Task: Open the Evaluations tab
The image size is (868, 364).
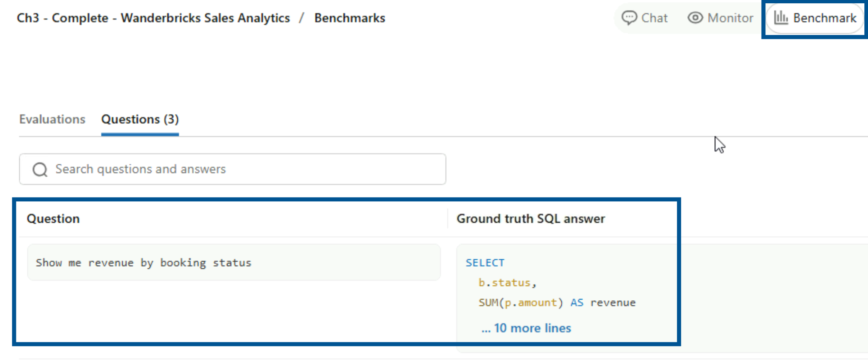Action: point(52,120)
